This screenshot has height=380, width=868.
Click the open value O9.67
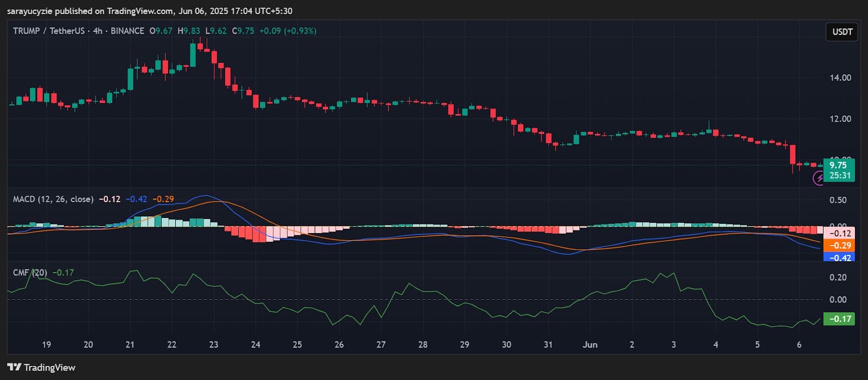[x=161, y=31]
